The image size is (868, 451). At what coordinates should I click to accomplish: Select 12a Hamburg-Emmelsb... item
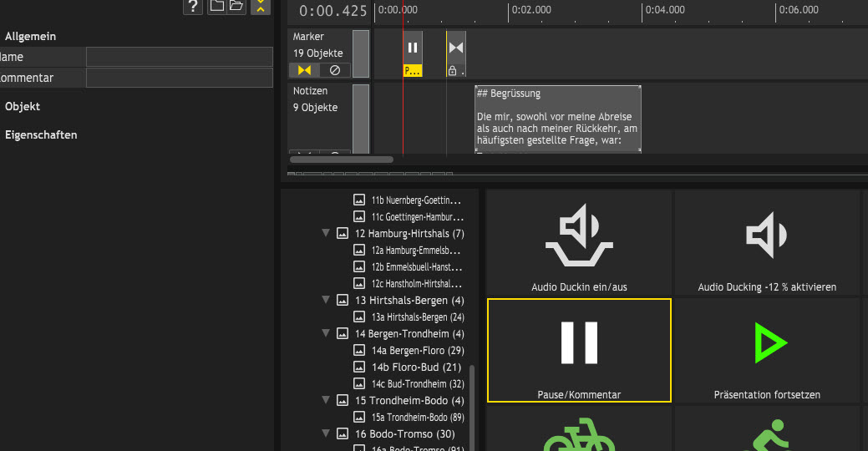click(x=416, y=251)
